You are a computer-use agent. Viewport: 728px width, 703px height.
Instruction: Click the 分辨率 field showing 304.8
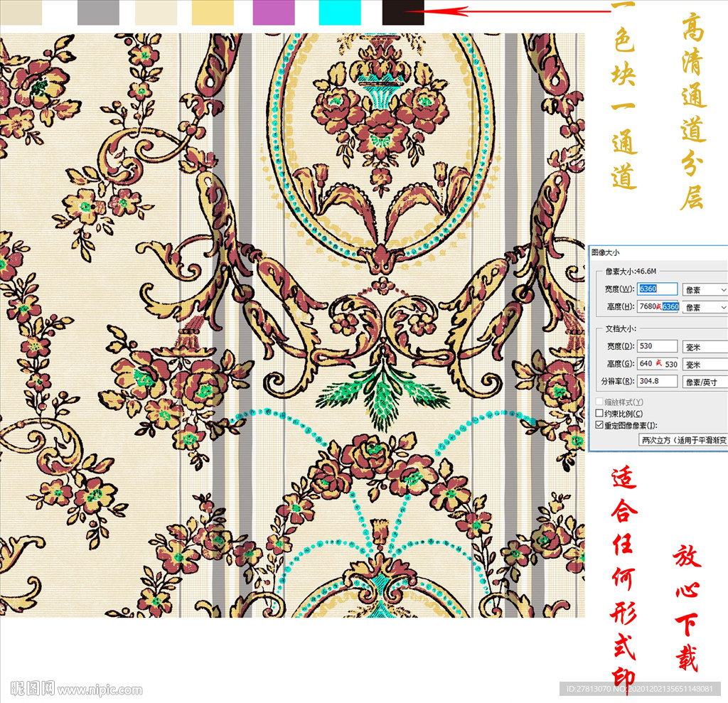[x=658, y=382]
